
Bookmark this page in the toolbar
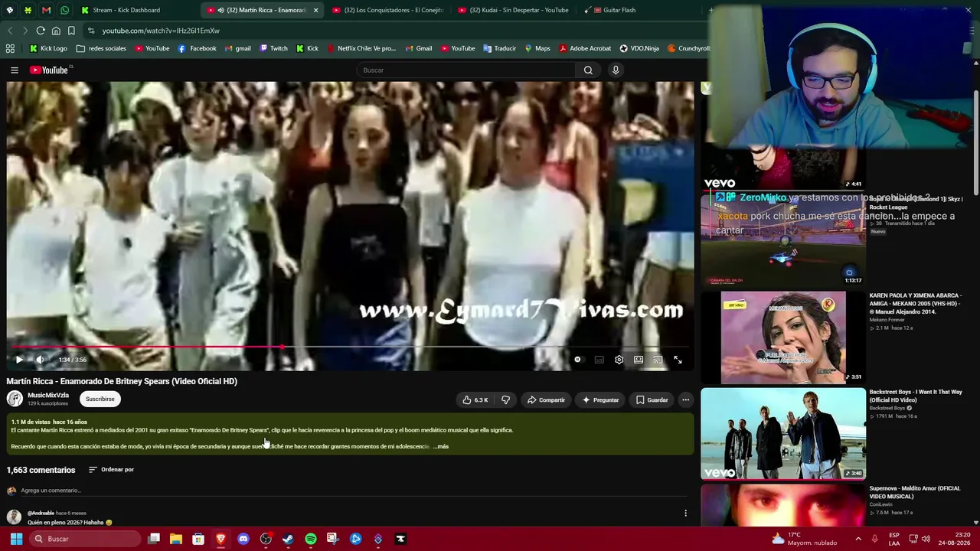[x=71, y=31]
